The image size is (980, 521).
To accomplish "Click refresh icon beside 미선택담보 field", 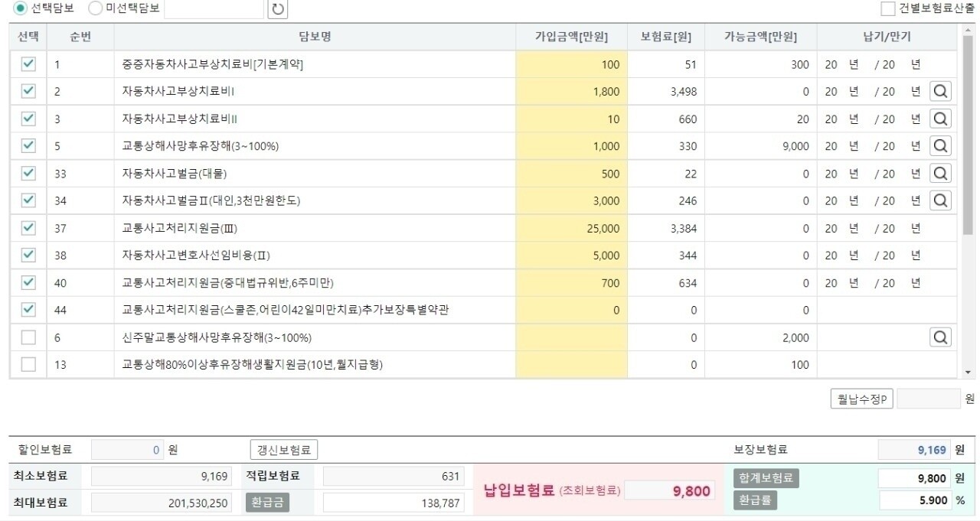I will click(x=276, y=9).
